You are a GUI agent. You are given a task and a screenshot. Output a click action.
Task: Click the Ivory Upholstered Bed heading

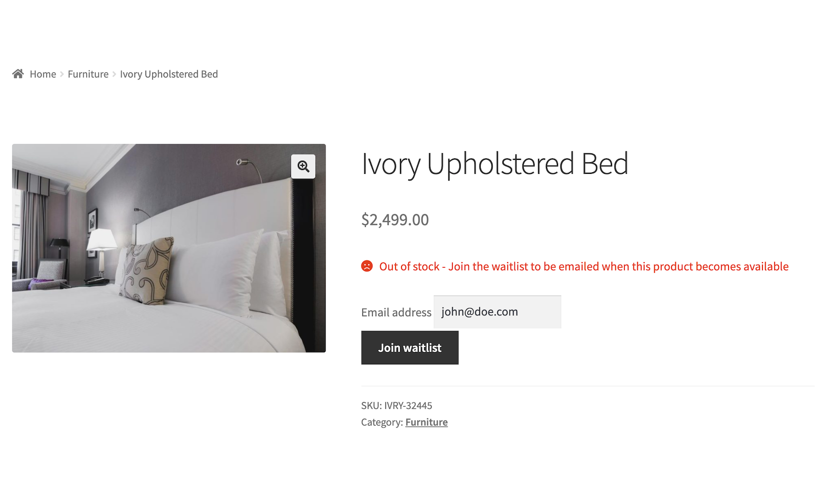tap(494, 164)
